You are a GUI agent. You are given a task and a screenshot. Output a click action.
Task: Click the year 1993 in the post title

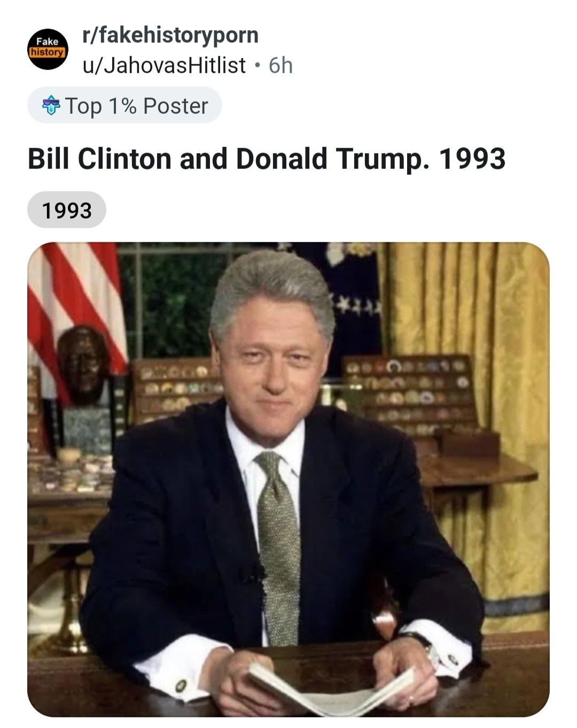point(472,159)
